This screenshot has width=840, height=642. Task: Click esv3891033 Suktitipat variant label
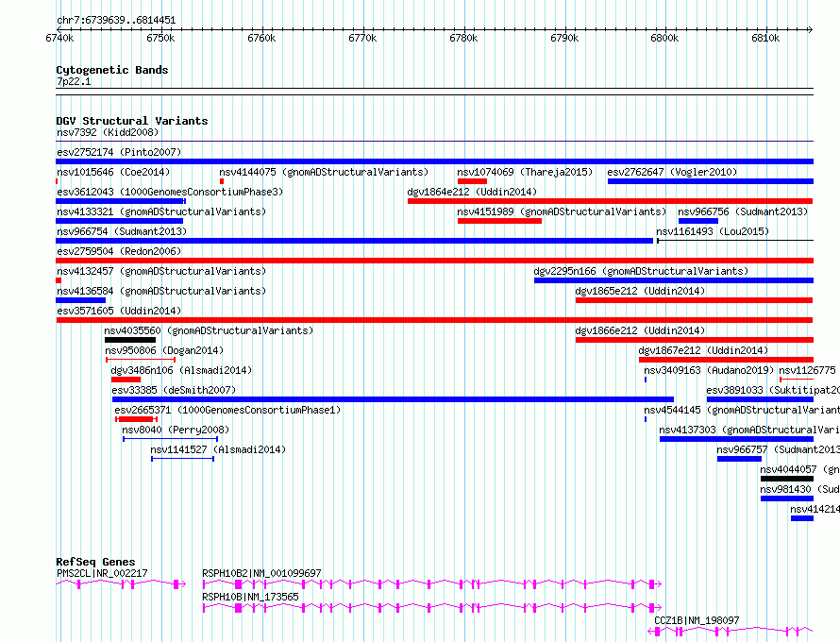(x=773, y=390)
